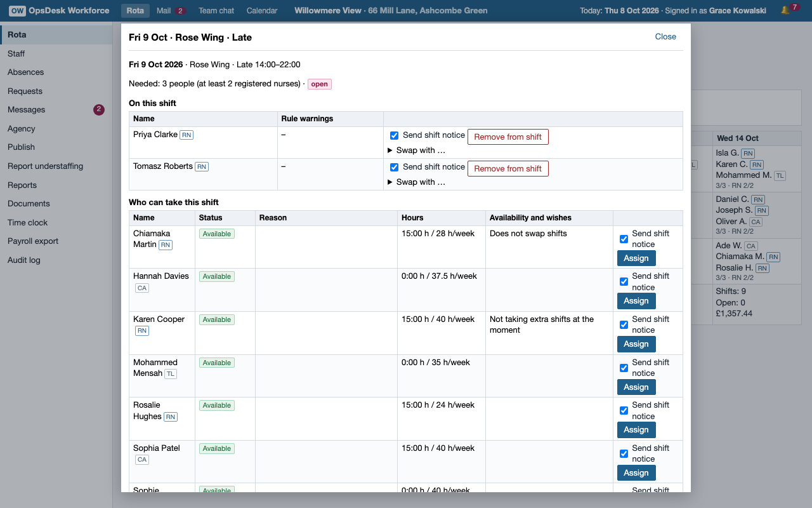Open the Rota tab in top bar
812x508 pixels.
(x=135, y=10)
